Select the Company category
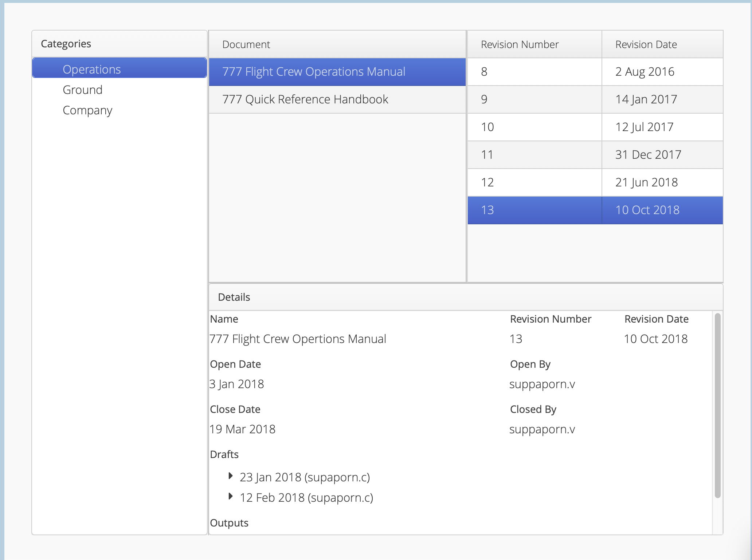The height and width of the screenshot is (560, 752). [87, 110]
